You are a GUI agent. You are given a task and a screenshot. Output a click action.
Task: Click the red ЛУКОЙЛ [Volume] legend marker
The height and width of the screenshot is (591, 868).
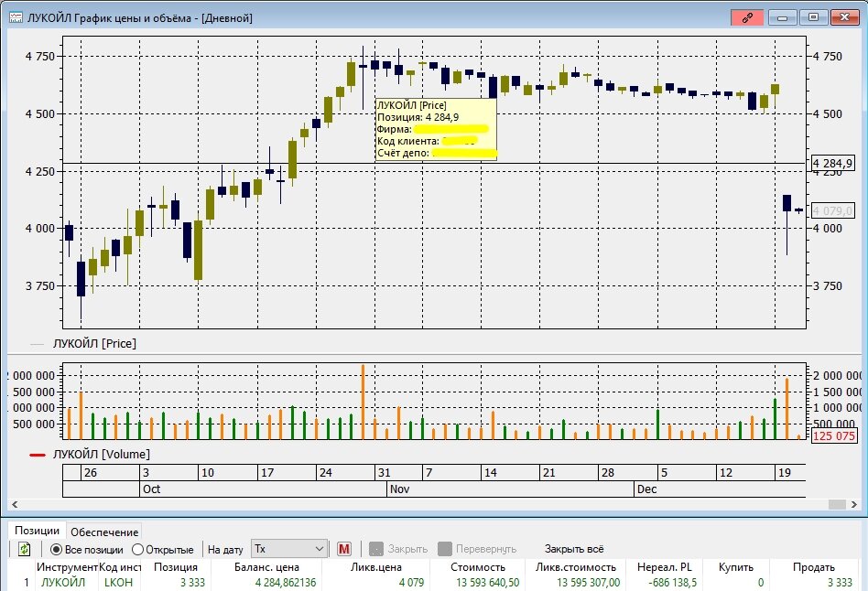(38, 455)
